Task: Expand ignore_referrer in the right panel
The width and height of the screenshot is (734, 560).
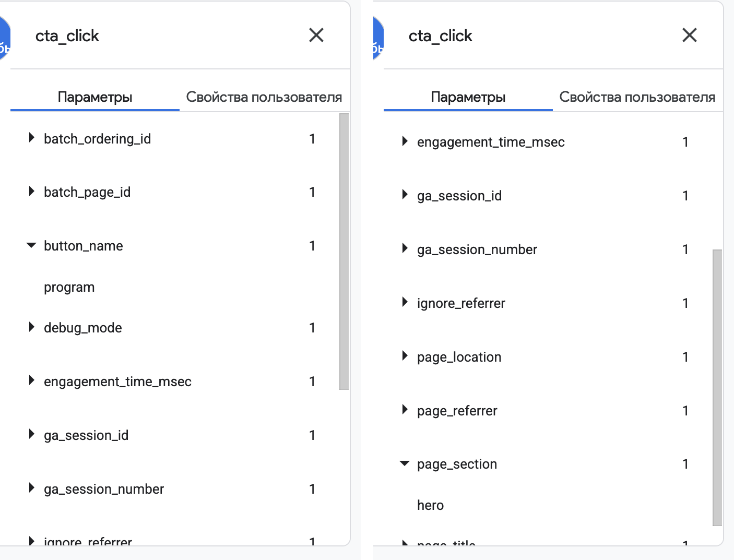Action: [405, 303]
